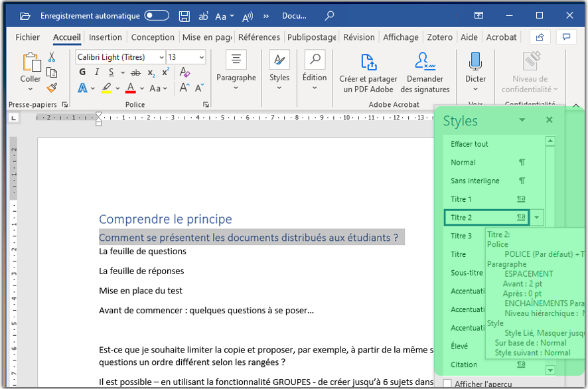Viewport: 588px width, 389px height.
Task: Expand the Titre 2 style dropdown arrow
Action: tap(537, 218)
